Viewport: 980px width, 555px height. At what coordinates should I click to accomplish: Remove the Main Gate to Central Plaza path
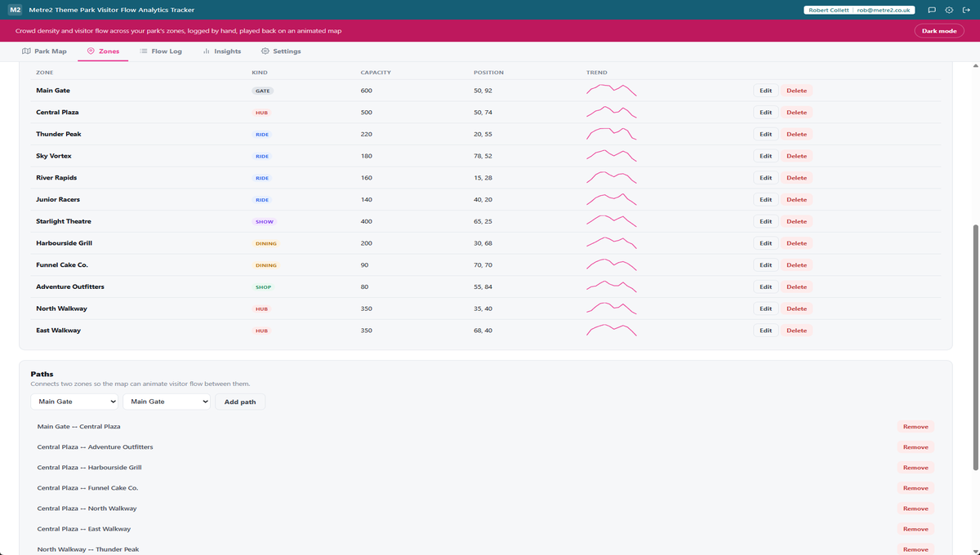[x=915, y=427]
